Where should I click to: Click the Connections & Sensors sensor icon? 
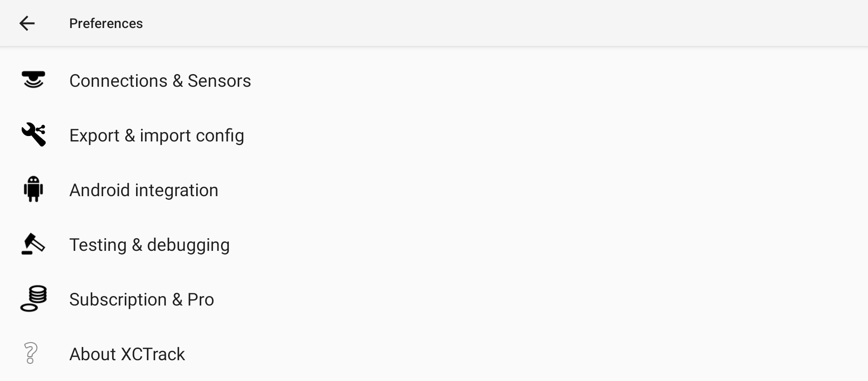(33, 80)
